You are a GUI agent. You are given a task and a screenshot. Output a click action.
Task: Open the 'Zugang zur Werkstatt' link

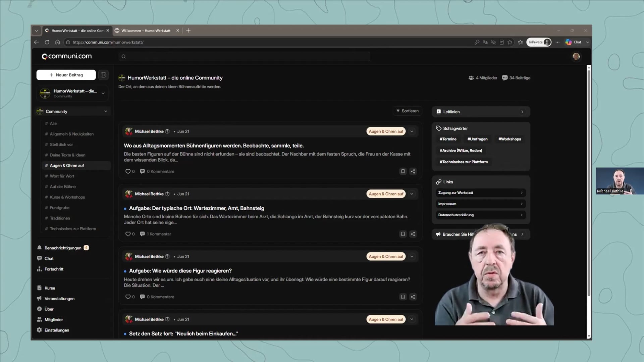coord(480,193)
